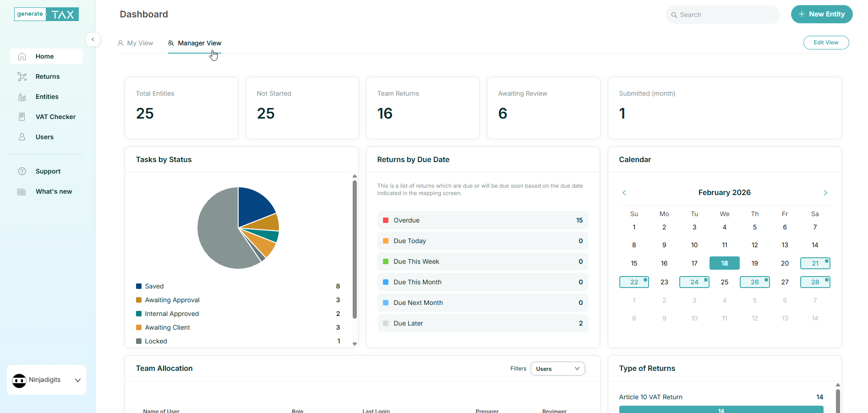Click the Home house icon
This screenshot has width=868, height=413.
click(22, 56)
